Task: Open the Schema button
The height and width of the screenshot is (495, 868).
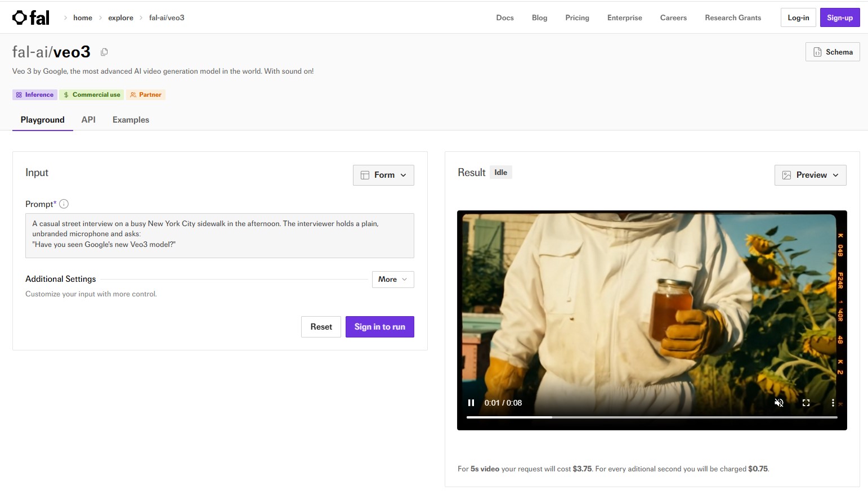Action: tap(833, 52)
